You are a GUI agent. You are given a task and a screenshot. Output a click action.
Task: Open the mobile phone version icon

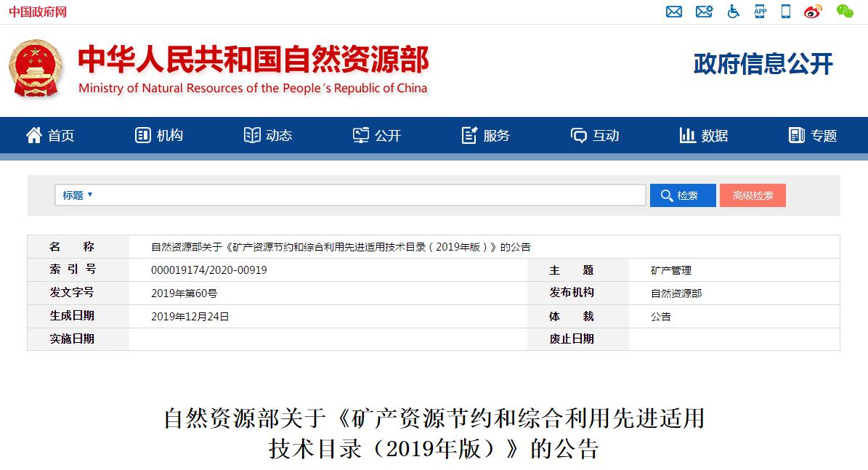tap(785, 11)
